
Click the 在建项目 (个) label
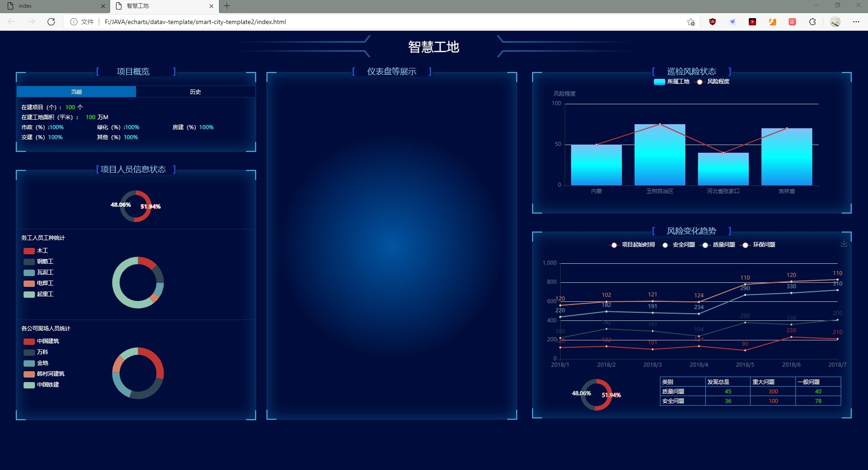[41, 107]
